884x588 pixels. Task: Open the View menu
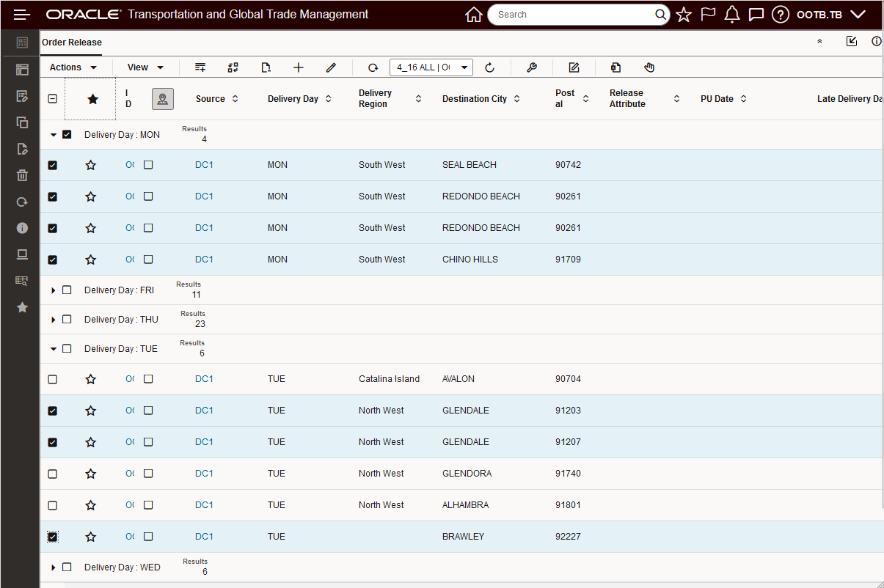(145, 67)
